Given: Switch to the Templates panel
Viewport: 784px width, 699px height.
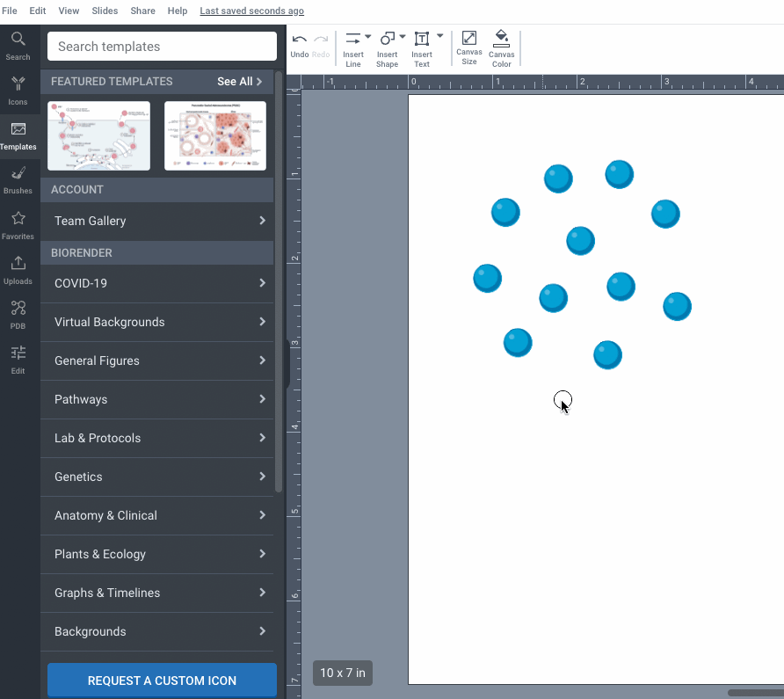Looking at the screenshot, I should tap(18, 135).
